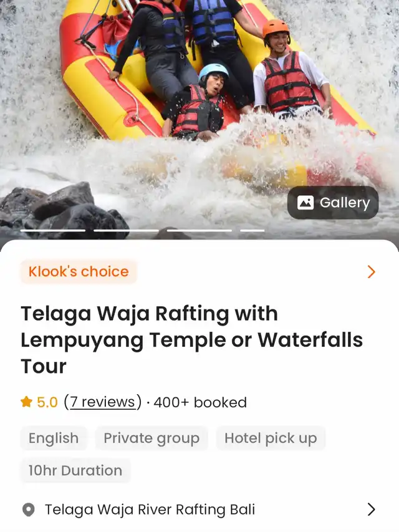This screenshot has width=399, height=532.
Task: Select the Klook's choice badge
Action: click(79, 272)
